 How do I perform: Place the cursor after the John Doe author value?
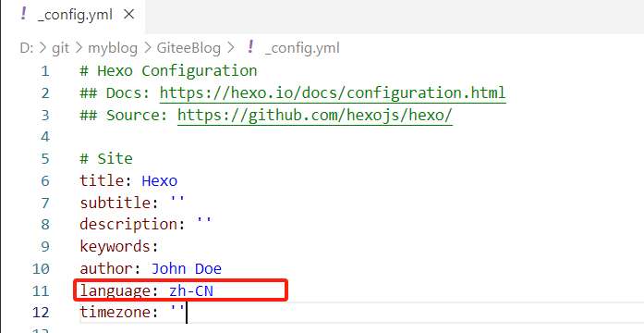tap(222, 269)
